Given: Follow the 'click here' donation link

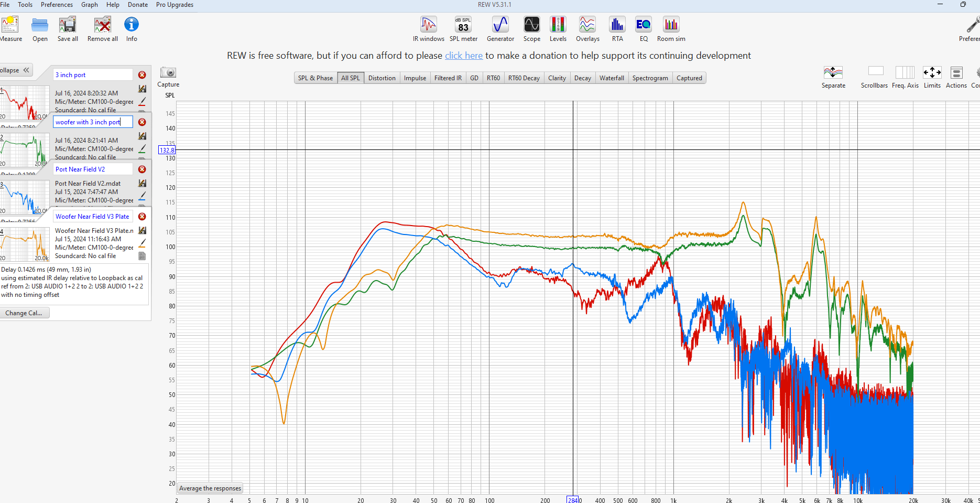Looking at the screenshot, I should 464,56.
